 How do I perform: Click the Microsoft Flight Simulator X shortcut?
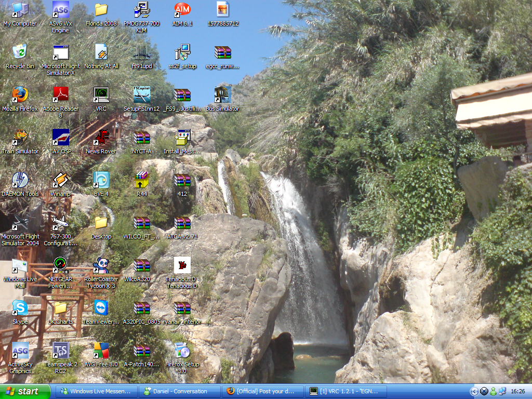[61, 52]
